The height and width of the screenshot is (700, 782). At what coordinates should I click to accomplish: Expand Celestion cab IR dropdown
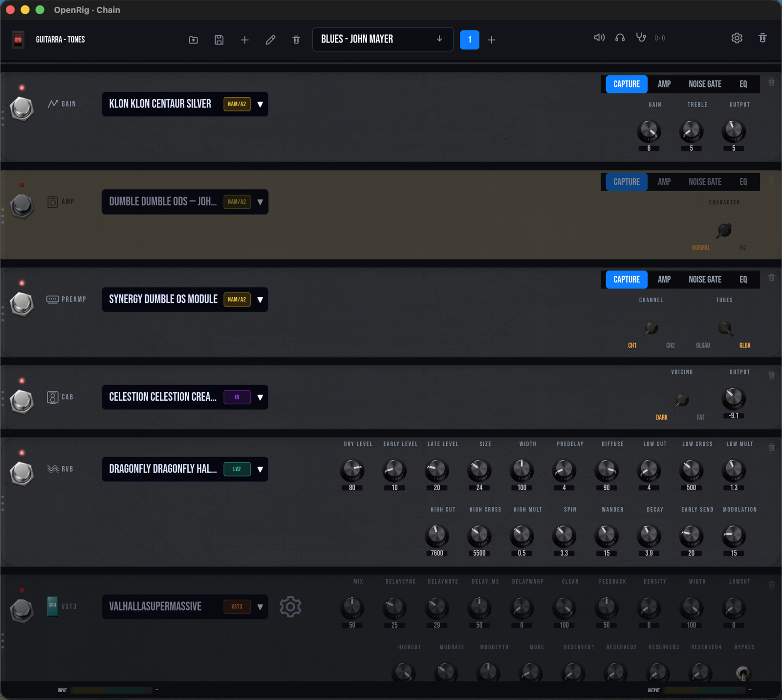pos(260,397)
